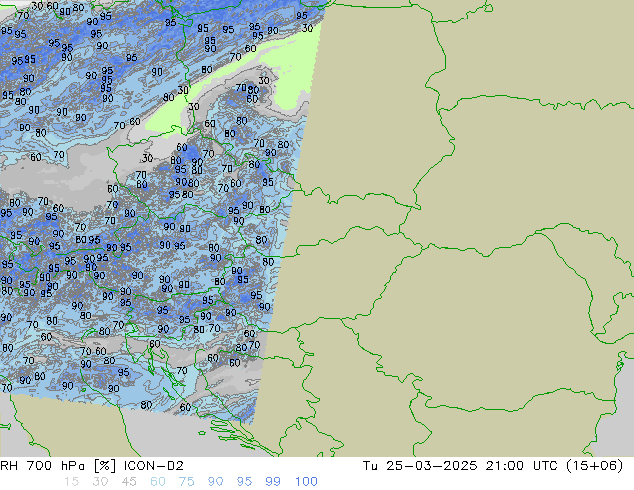Screen dimensions: 634x490
Task: Select the legend value 15 below the title
Action: click(x=71, y=482)
